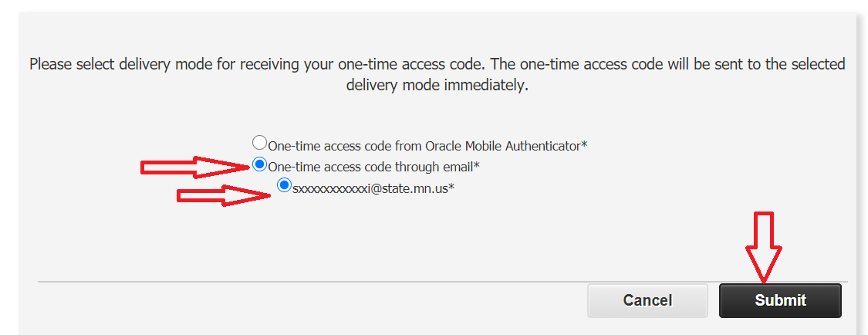The height and width of the screenshot is (335, 868).
Task: Click the Cancel button
Action: click(647, 300)
